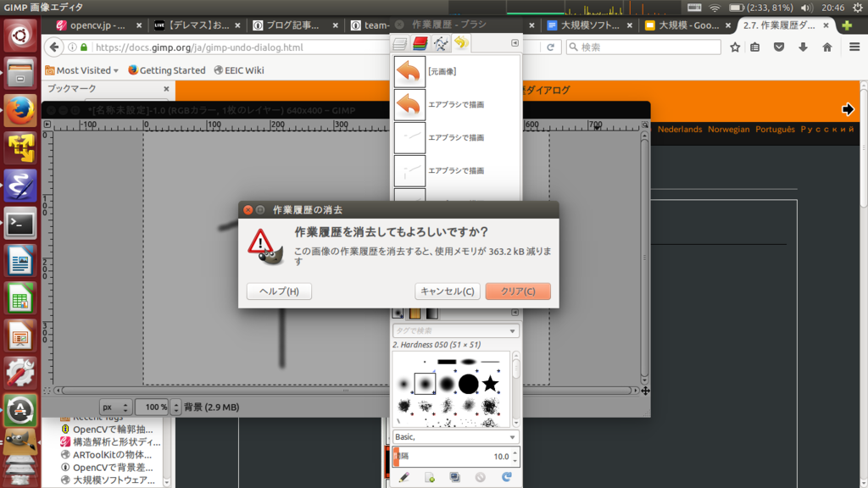Image resolution: width=868 pixels, height=488 pixels.
Task: Switch to the 【デレマス】 browser tab
Action: click(x=198, y=25)
